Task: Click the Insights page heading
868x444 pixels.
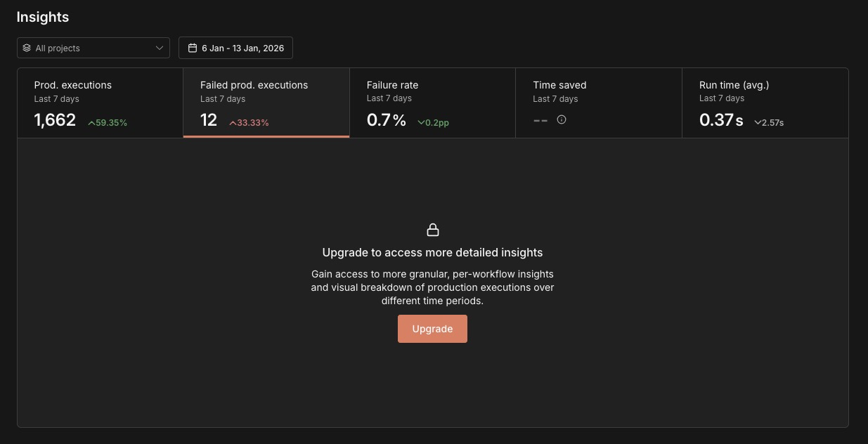Action: coord(43,17)
